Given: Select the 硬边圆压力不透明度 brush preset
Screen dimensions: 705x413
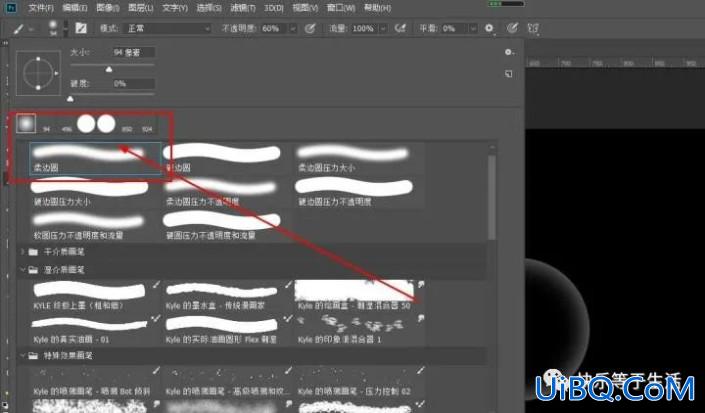Looking at the screenshot, I should click(359, 192).
